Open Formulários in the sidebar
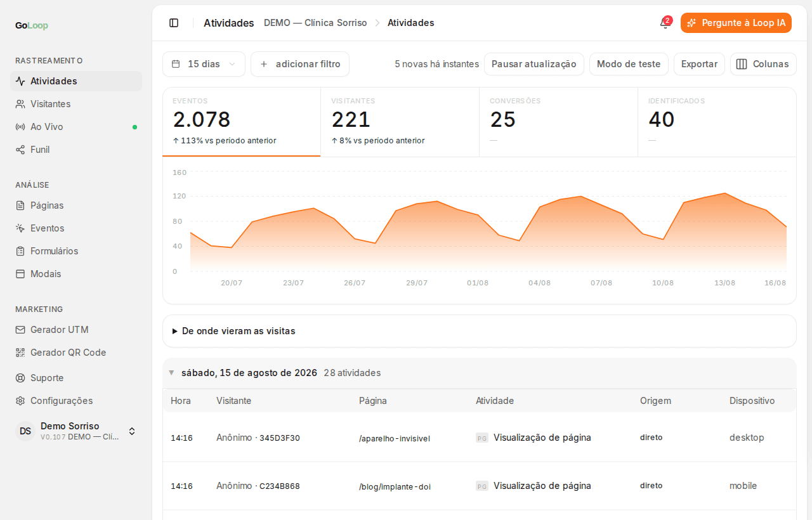812x520 pixels. (76, 251)
